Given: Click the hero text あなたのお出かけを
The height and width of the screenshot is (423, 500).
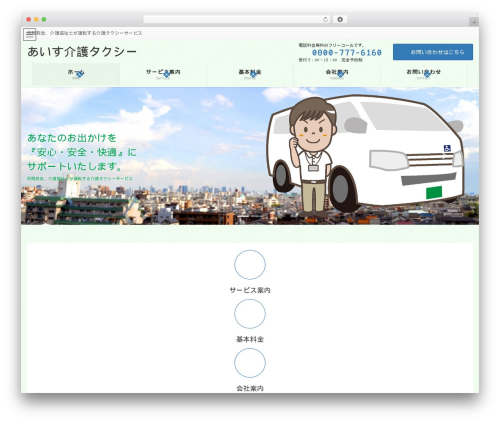Looking at the screenshot, I should [72, 138].
